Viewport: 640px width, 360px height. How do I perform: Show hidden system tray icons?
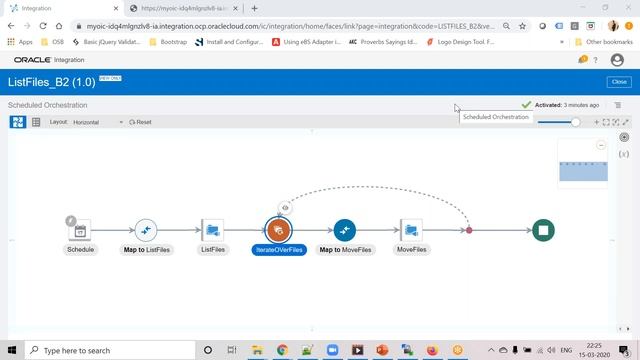[x=491, y=350]
